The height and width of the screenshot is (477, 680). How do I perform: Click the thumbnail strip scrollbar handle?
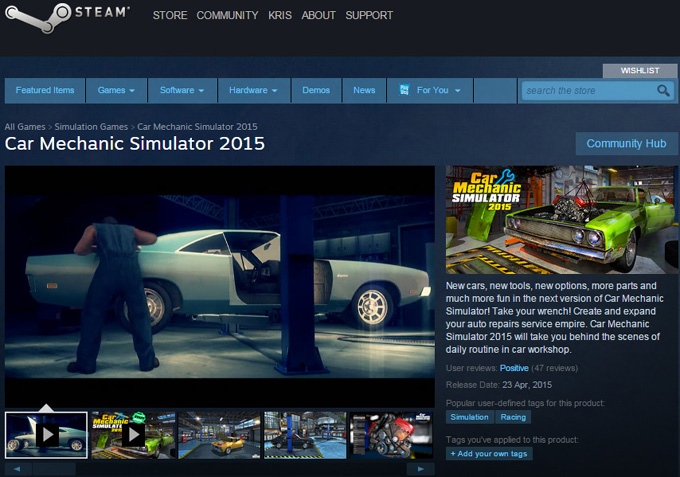(x=54, y=469)
